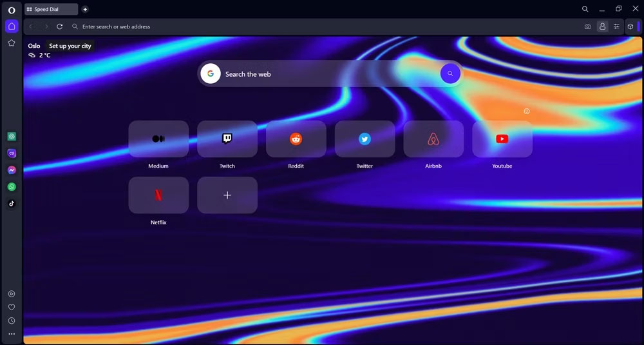This screenshot has width=644, height=345.
Task: Open the Twitch speed dial tile
Action: tap(227, 139)
